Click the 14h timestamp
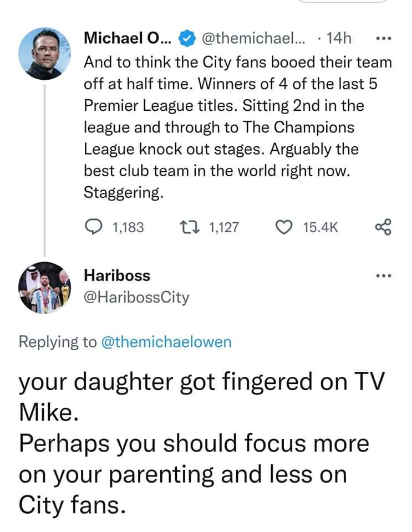The width and height of the screenshot is (412, 532). 338,38
